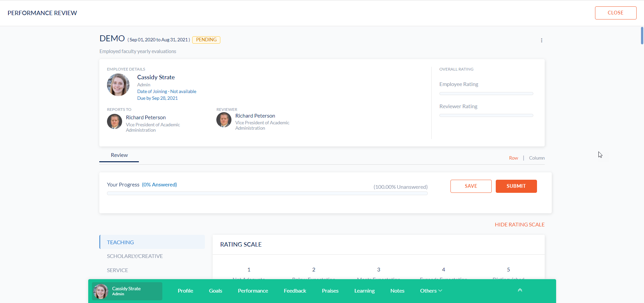Click the Your Progress bar
This screenshot has width=644, height=303.
(267, 193)
